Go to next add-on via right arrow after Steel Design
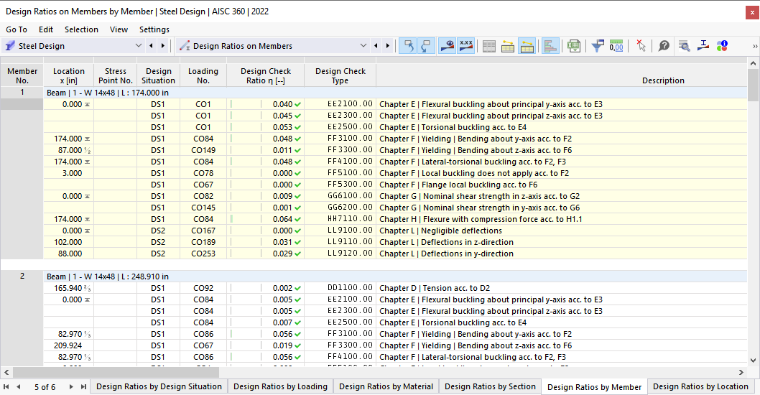Image resolution: width=760 pixels, height=395 pixels. (x=163, y=46)
